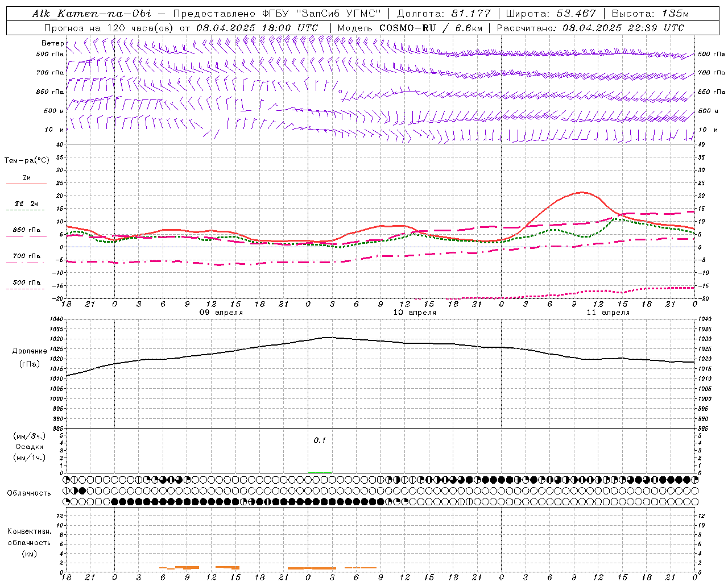The image size is (728, 582).
Task: Click the '09 апреля' date label
Action: [x=221, y=313]
